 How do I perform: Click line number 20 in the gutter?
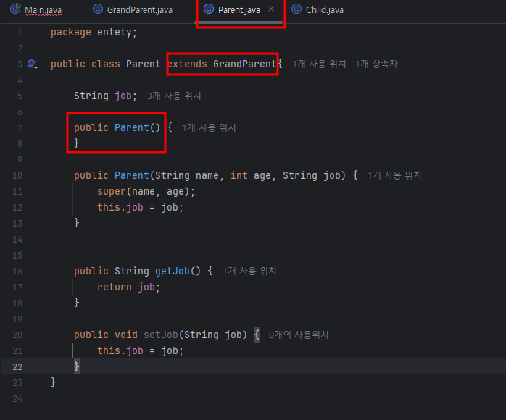tap(17, 335)
